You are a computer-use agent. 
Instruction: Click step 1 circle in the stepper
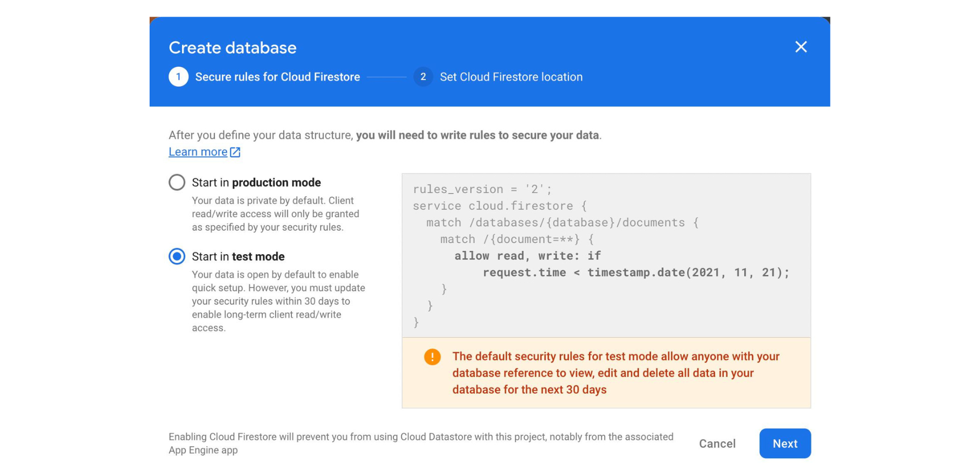(178, 77)
